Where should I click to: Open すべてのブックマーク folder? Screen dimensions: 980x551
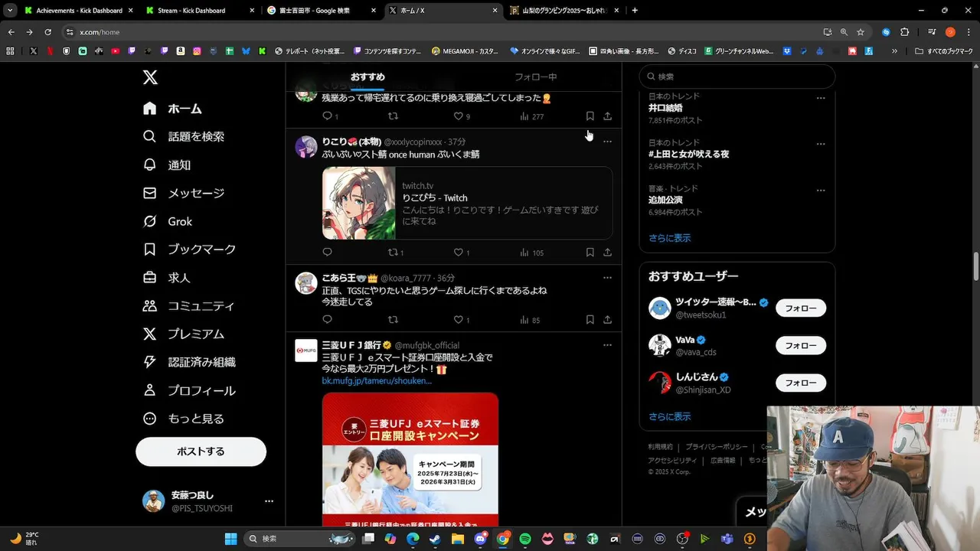coord(944,51)
